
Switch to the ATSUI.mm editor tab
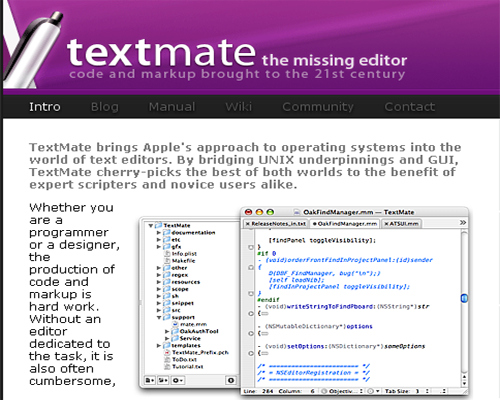pos(402,224)
